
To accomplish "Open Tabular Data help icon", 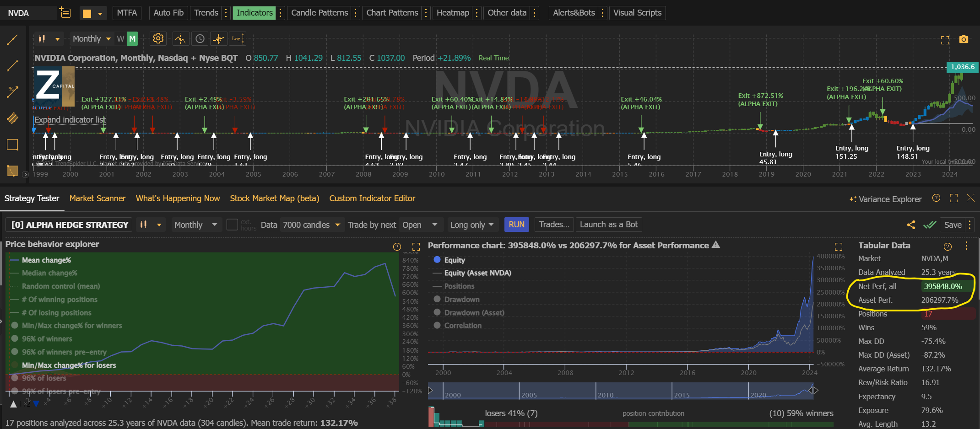I will click(948, 247).
